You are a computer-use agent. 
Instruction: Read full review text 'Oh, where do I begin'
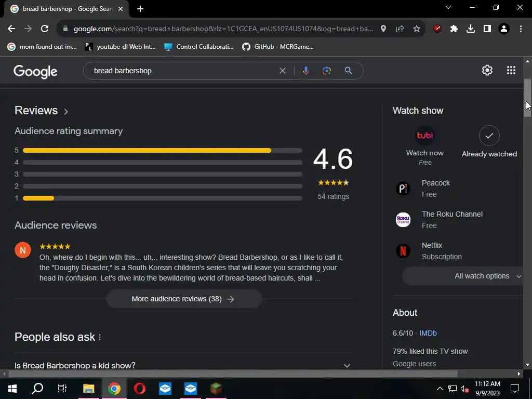pos(191,268)
